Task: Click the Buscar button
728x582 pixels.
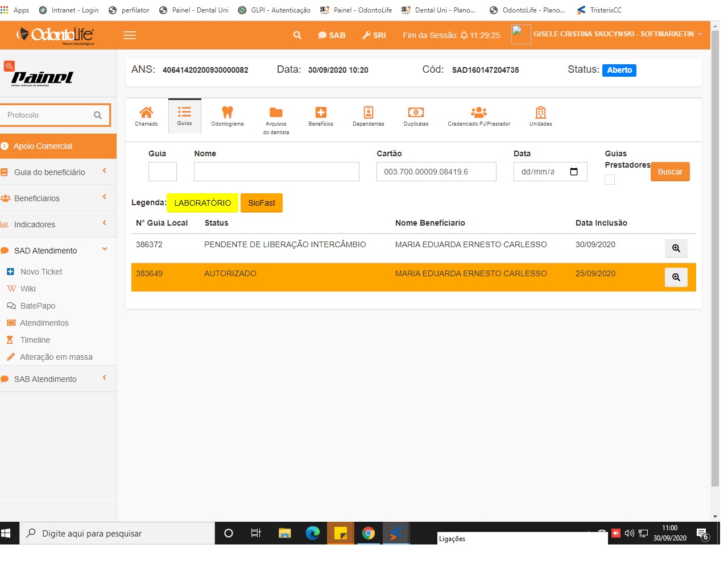Action: point(670,172)
